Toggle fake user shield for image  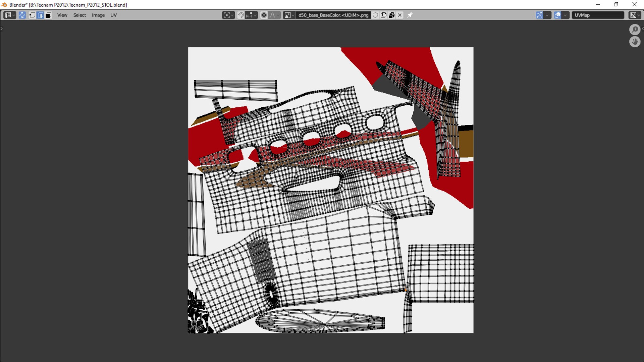tap(375, 15)
